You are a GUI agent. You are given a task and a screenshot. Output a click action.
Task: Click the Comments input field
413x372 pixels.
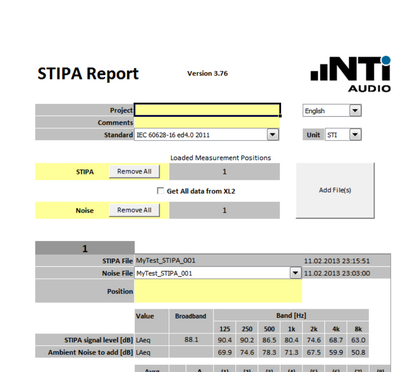coord(207,122)
